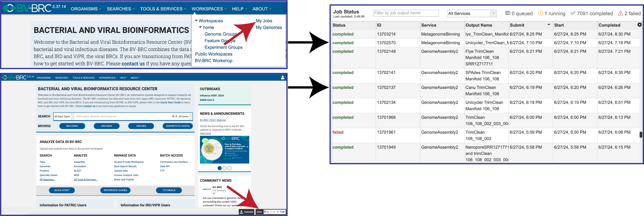Click the BV-BRC logo in Community News
Screen dimensions: 644x216
pos(207,189)
